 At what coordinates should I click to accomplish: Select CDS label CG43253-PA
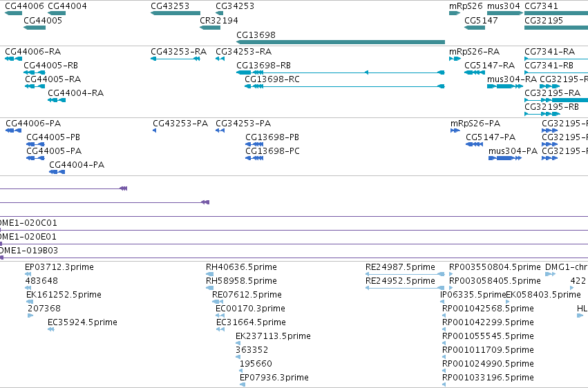180,124
